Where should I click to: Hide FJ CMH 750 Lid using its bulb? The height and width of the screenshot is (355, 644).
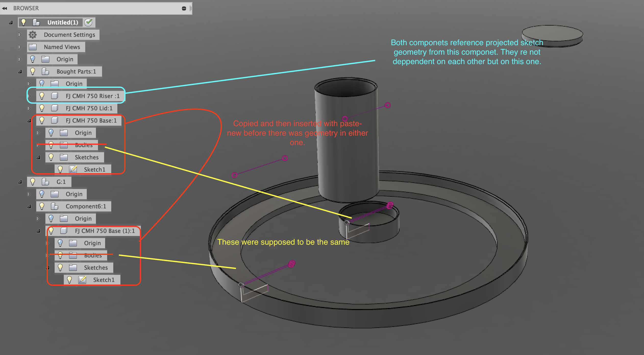pyautogui.click(x=42, y=108)
